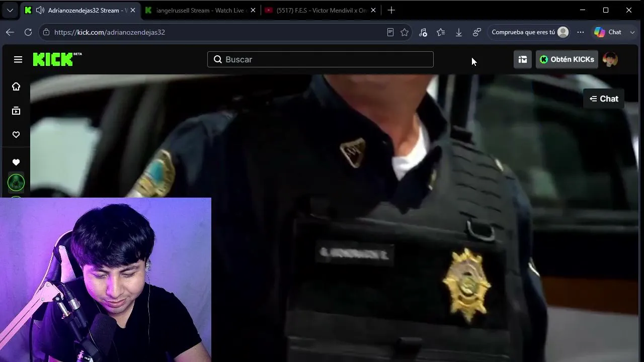The height and width of the screenshot is (362, 644).
Task: Open the Kick icon left of Obtén KICKs
Action: coord(523,59)
